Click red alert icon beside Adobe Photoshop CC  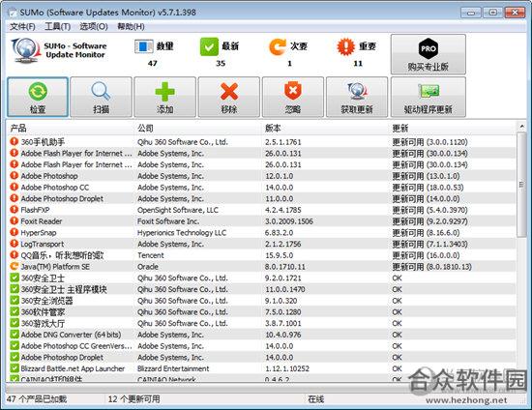14,187
